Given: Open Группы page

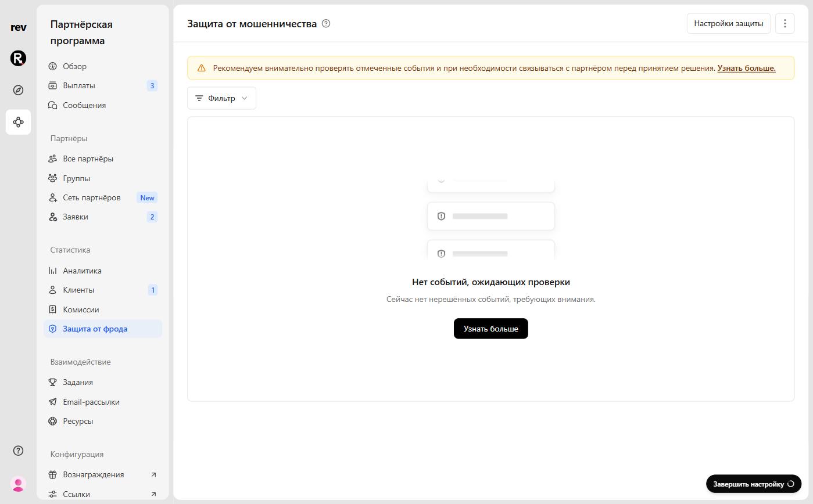Looking at the screenshot, I should (x=103, y=178).
